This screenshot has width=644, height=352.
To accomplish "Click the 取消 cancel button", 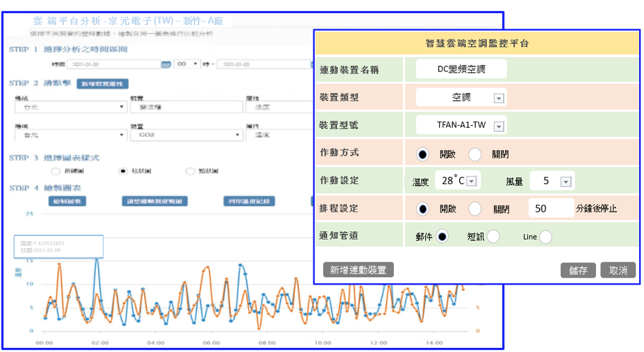I will 618,271.
